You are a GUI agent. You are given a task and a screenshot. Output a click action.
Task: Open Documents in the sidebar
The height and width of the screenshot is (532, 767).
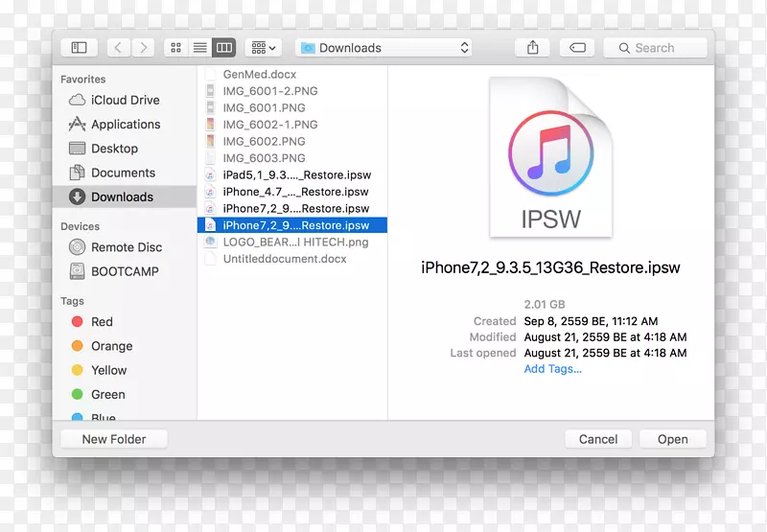click(x=125, y=173)
